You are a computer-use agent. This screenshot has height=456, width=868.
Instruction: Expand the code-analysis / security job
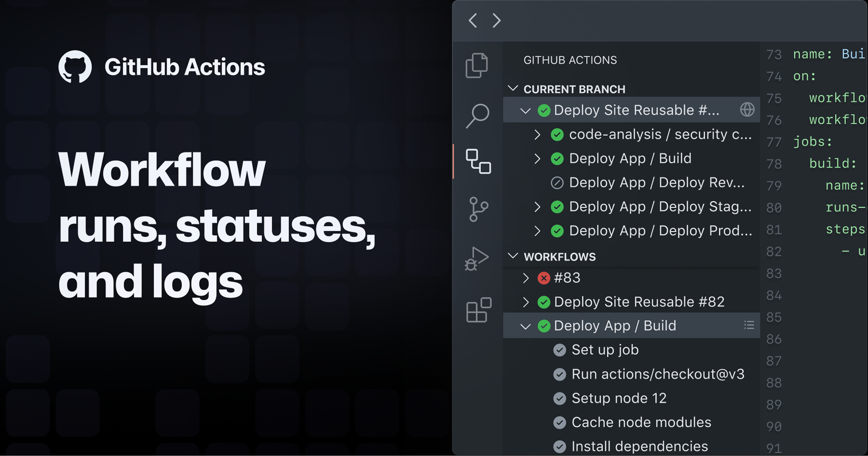point(537,134)
